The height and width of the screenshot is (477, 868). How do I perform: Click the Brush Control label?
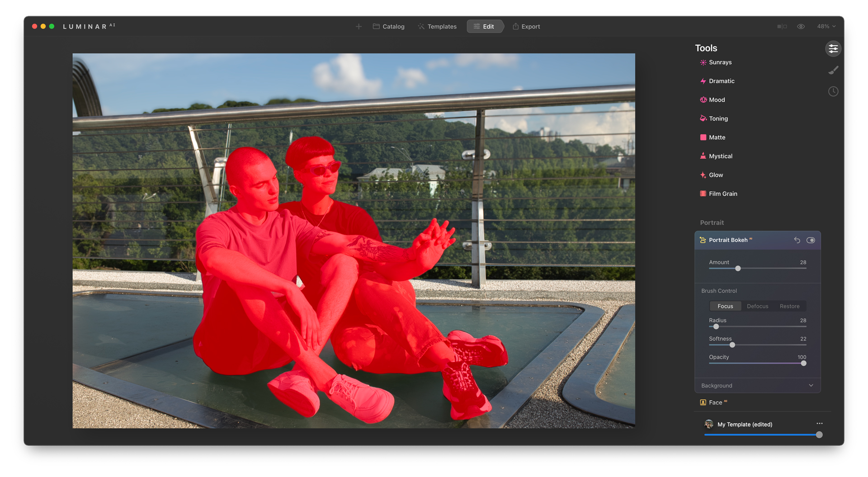click(x=719, y=291)
